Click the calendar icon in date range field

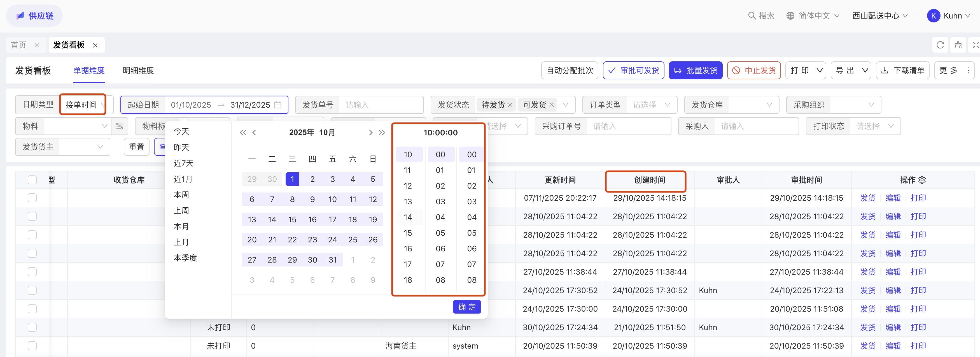tap(278, 105)
